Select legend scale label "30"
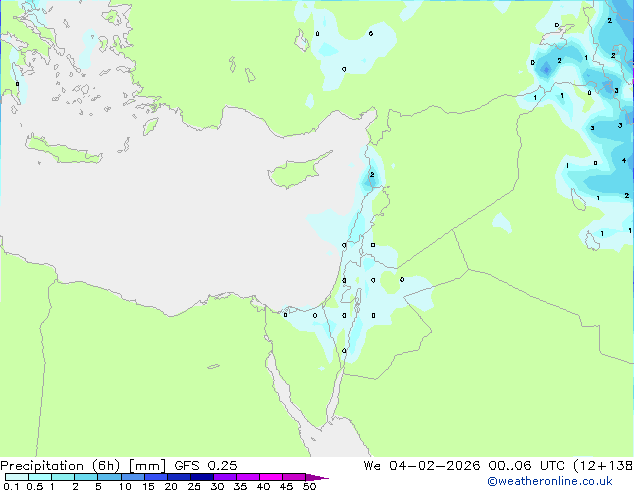The height and width of the screenshot is (490, 634). 217,486
